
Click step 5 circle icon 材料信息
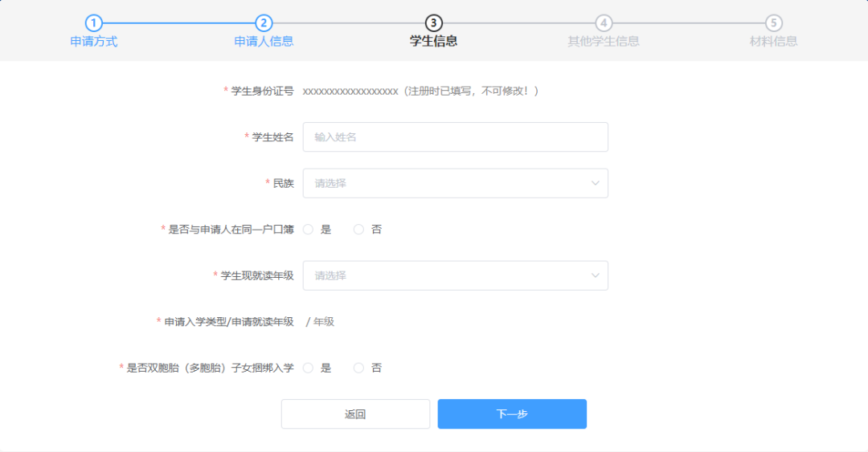pos(774,23)
